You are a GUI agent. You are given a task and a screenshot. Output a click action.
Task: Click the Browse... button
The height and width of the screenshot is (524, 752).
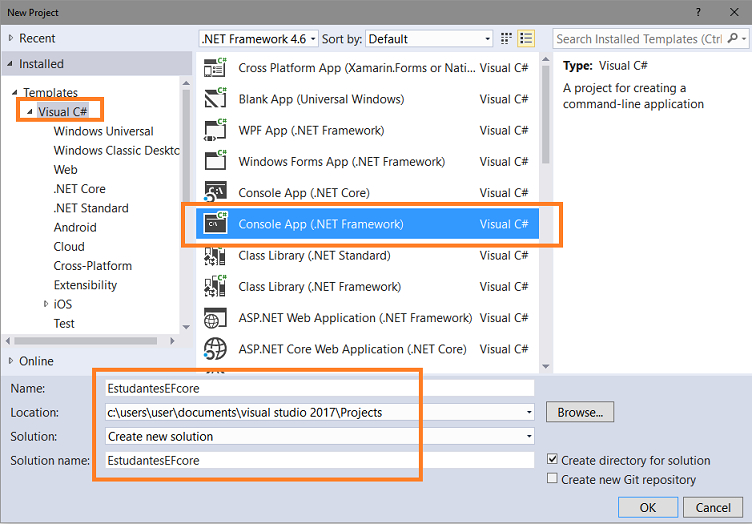tap(579, 412)
